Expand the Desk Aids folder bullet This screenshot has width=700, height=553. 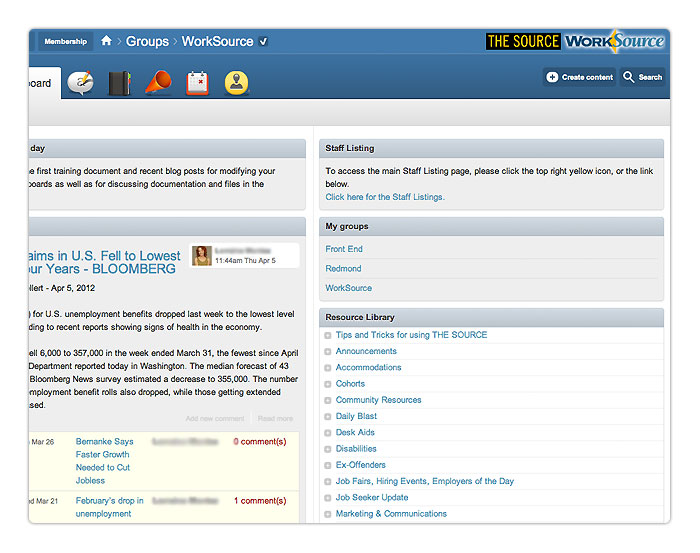328,433
